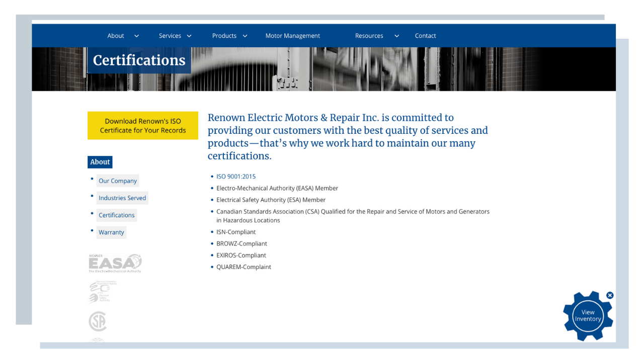Expand the Resources dropdown chevron

coord(396,36)
